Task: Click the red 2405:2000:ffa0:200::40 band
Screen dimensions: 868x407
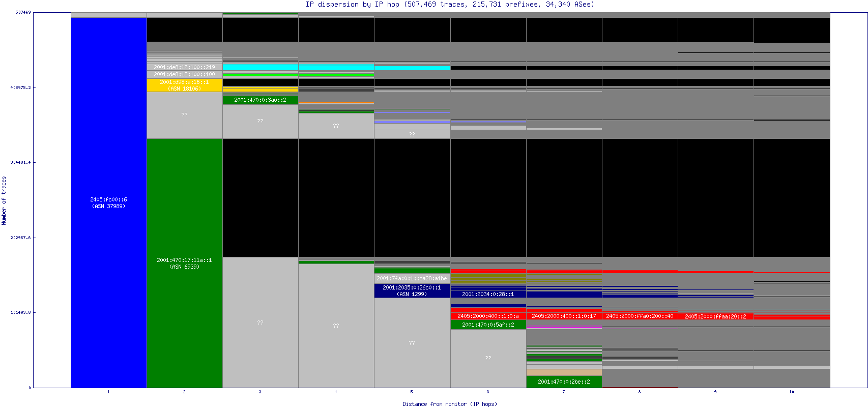Action: (x=640, y=316)
